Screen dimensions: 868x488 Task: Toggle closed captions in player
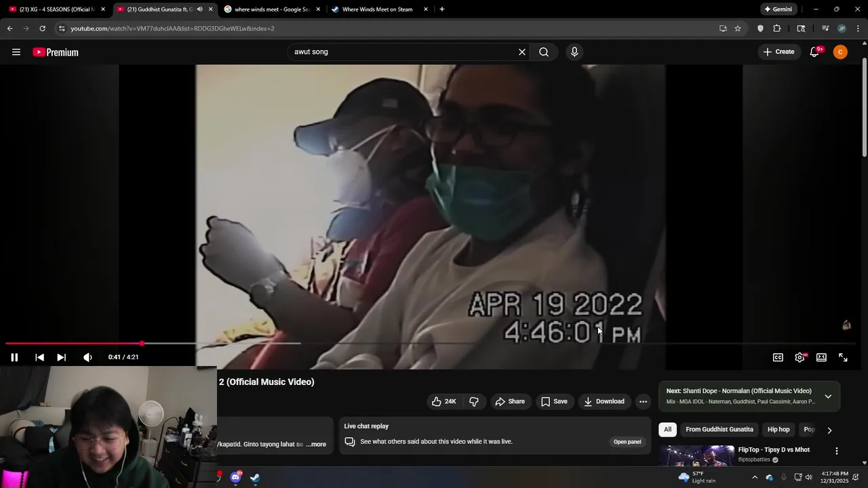pyautogui.click(x=778, y=357)
